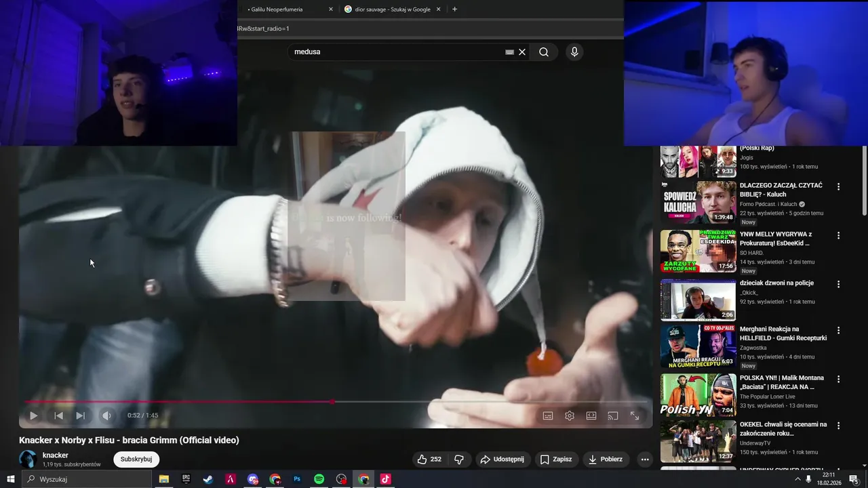Mute the video player volume
Viewport: 868px width, 488px height.
pyautogui.click(x=106, y=415)
